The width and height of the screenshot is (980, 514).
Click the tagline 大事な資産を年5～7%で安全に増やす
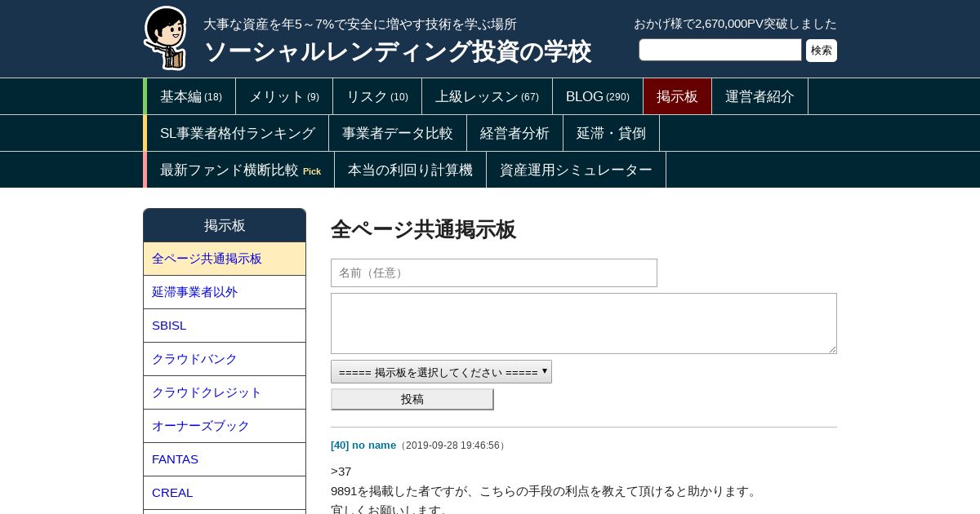[x=360, y=24]
